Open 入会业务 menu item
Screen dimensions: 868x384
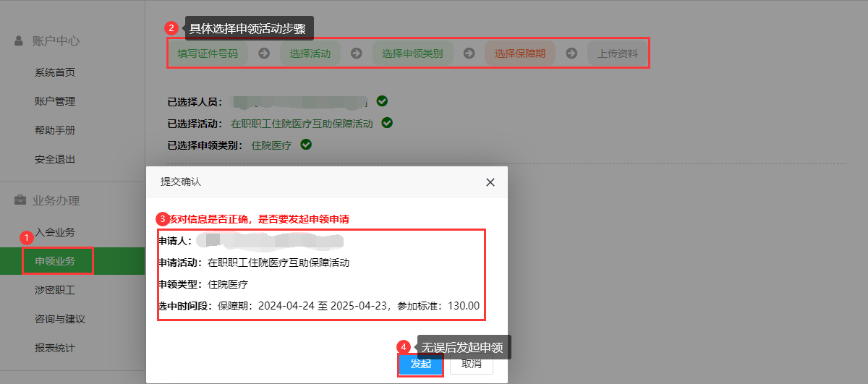[x=55, y=232]
